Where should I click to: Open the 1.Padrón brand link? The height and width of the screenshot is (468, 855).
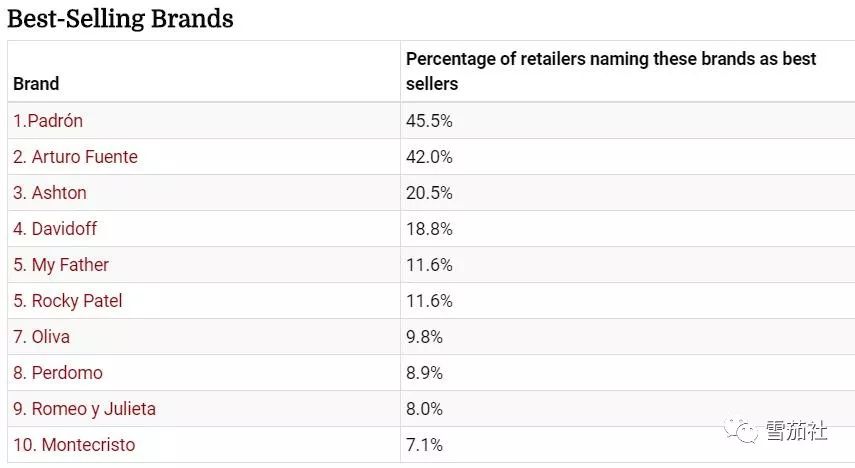tap(48, 121)
